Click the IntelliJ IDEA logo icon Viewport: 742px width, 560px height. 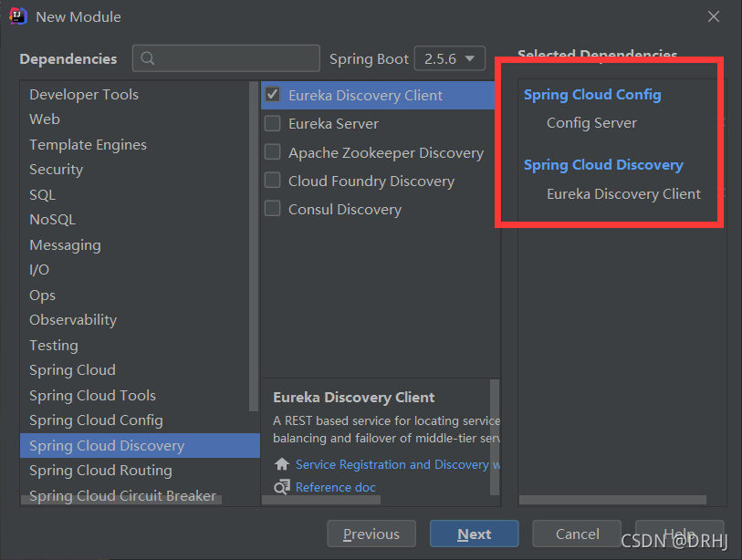pos(18,16)
